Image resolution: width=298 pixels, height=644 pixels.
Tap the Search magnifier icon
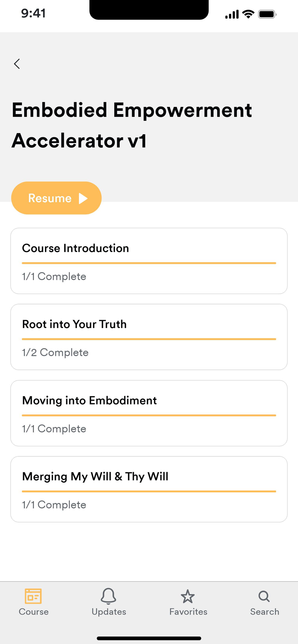pyautogui.click(x=264, y=596)
